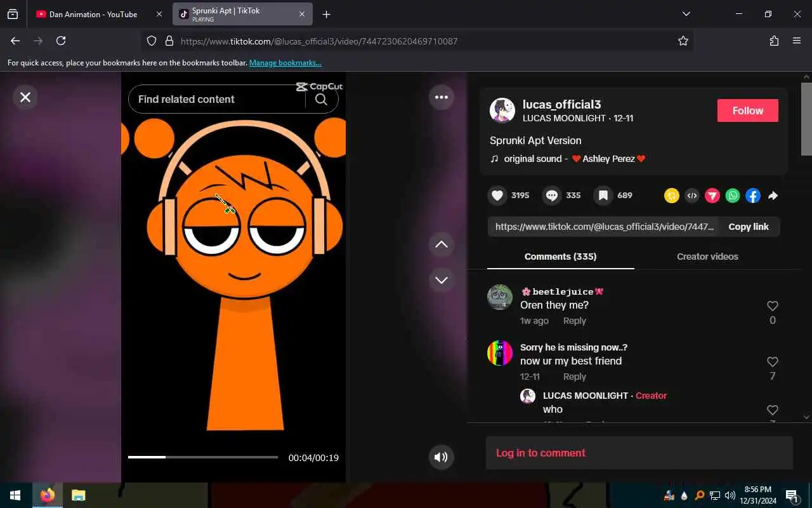Screen dimensions: 812x508
Task: Like the video with the heart icon
Action: pyautogui.click(x=497, y=196)
